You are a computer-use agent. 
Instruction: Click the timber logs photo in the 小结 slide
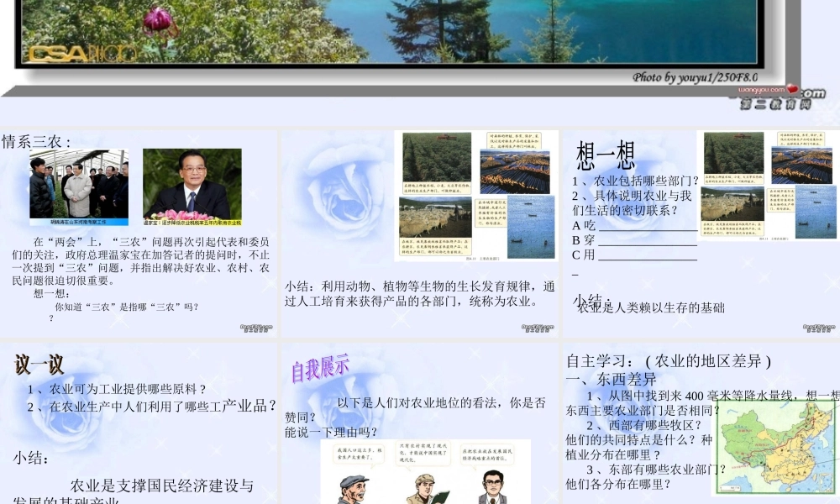515,171
